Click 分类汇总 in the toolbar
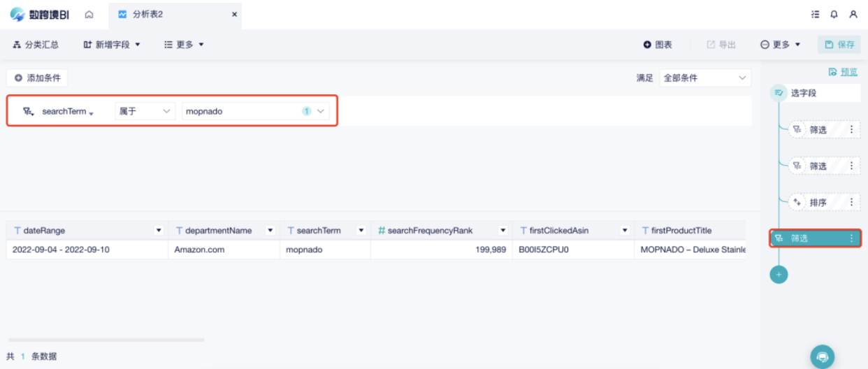The width and height of the screenshot is (868, 369). 36,45
